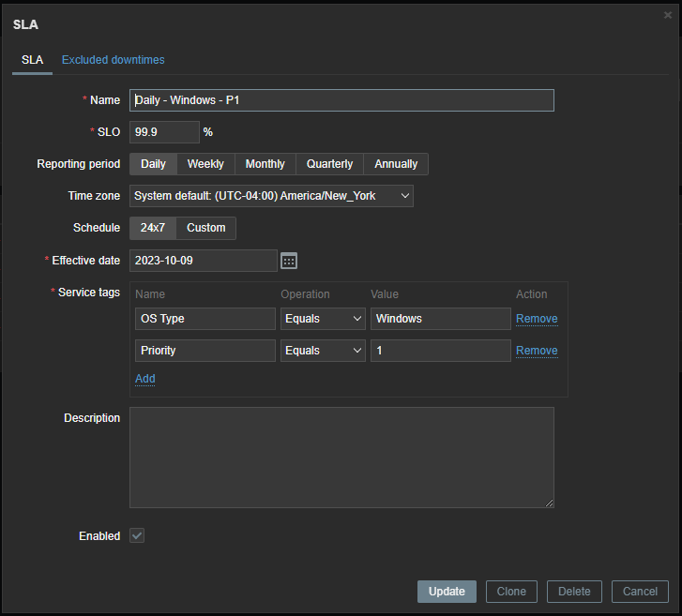Uncheck the Enabled checkbox
Screen dimensions: 682x616
pos(137,535)
